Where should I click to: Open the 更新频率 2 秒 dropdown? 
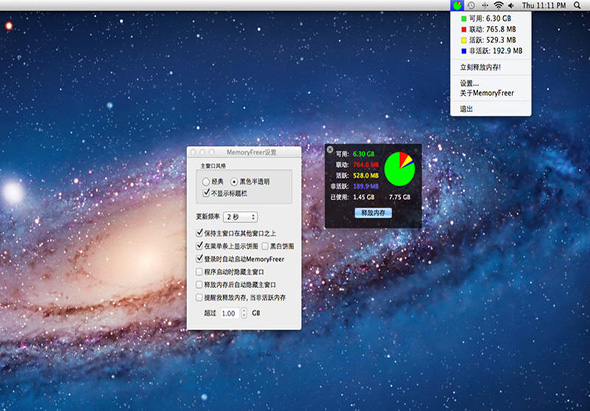tap(240, 217)
